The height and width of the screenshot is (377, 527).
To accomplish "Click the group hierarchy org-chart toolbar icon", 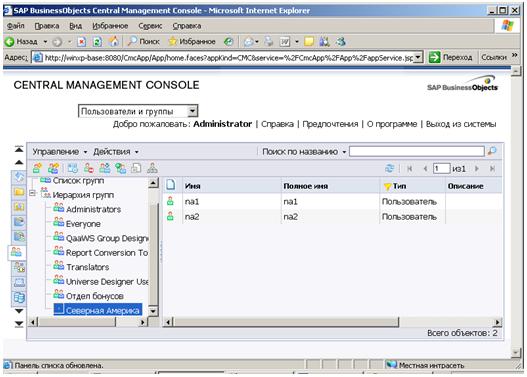I will [x=152, y=168].
